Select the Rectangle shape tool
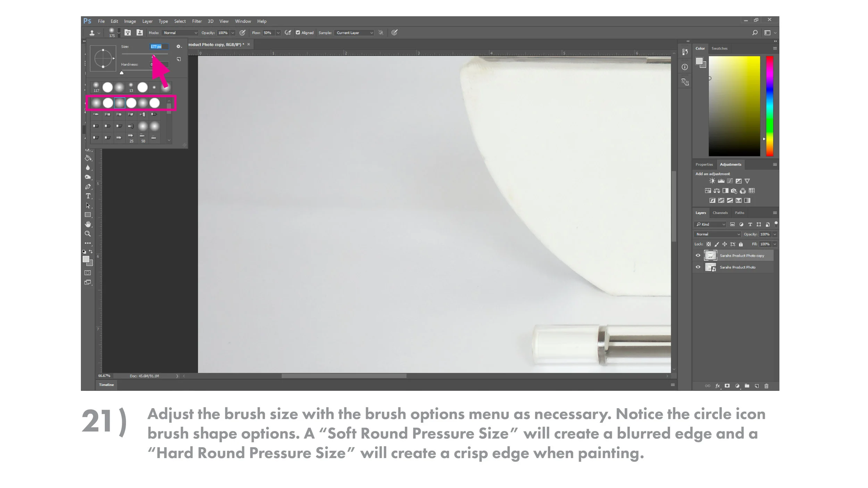 coord(88,215)
